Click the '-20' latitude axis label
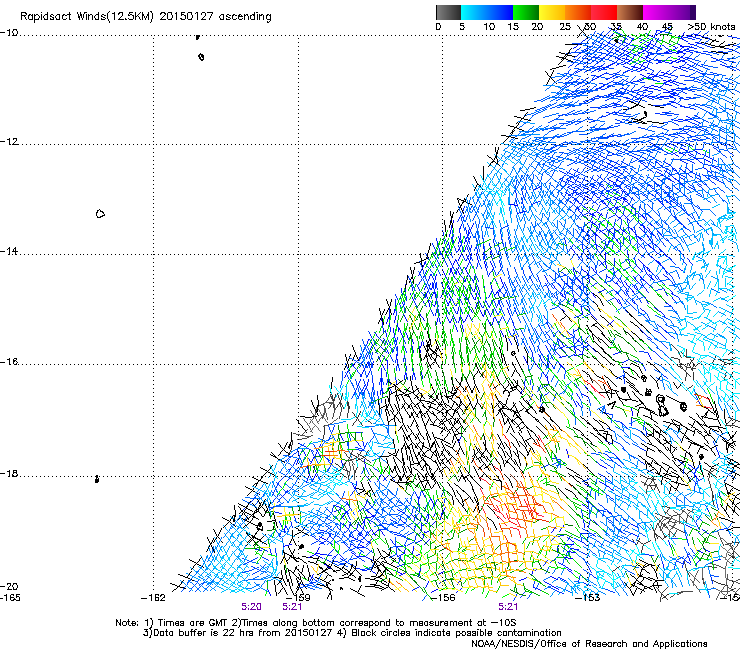740x650 pixels. click(9, 586)
